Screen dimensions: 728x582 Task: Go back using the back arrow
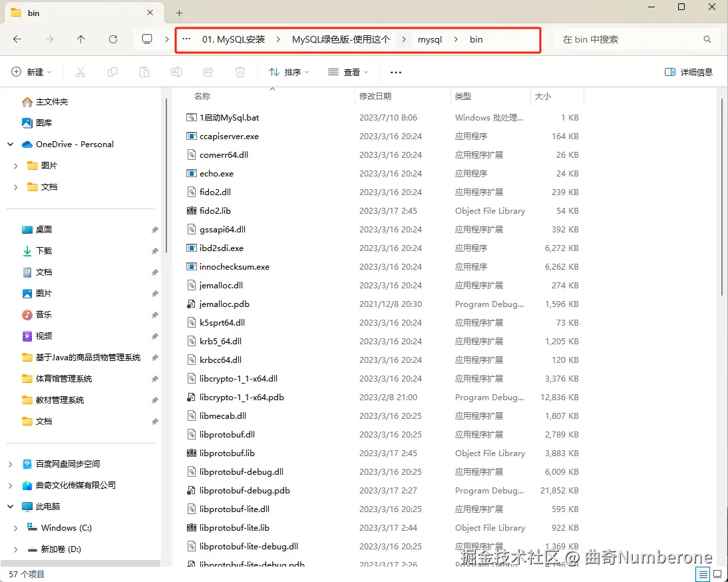17,39
